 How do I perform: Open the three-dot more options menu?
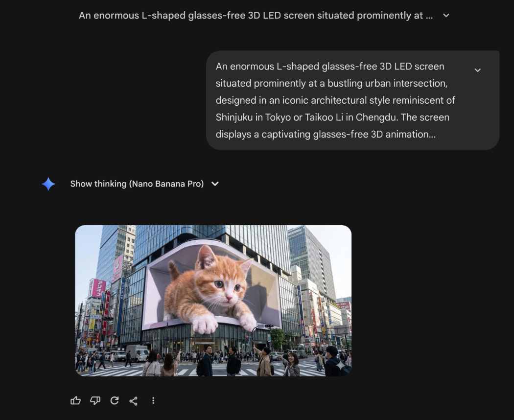tap(153, 400)
